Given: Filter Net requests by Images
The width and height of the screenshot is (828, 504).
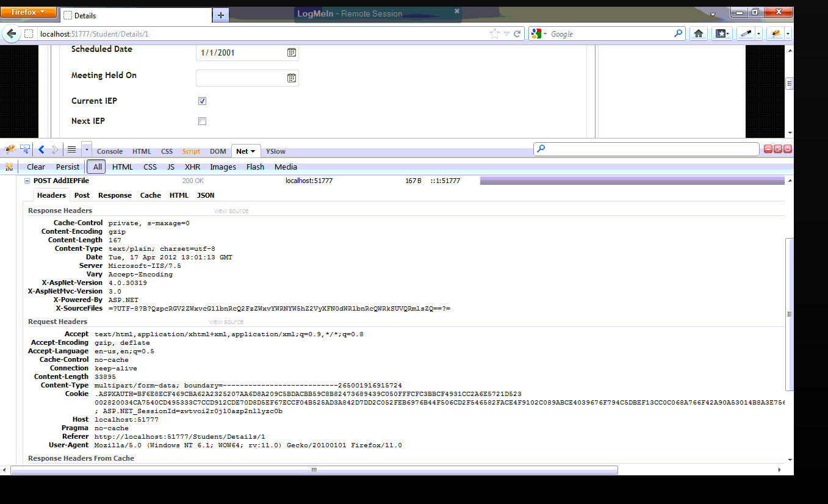Looking at the screenshot, I should (223, 167).
